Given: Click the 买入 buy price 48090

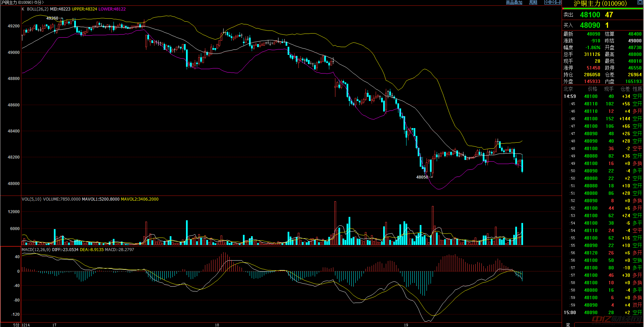Looking at the screenshot, I should (x=590, y=25).
